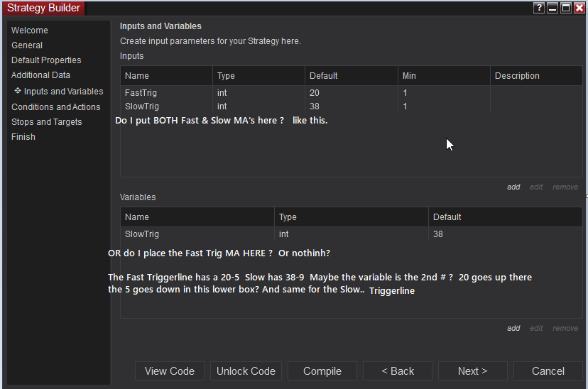588x389 pixels.
Task: Cancel the Strategy Builder wizard
Action: pos(548,371)
